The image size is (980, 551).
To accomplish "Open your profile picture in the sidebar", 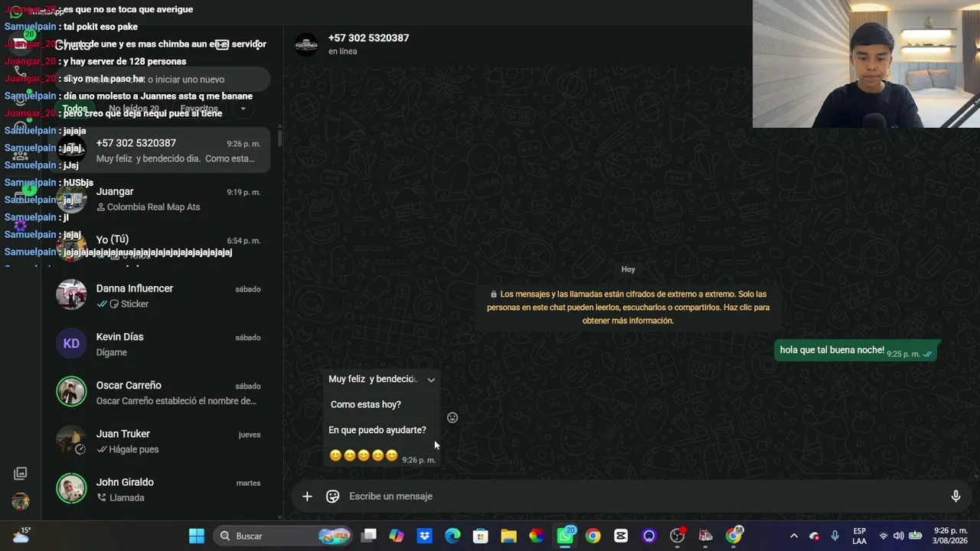I will tap(21, 501).
